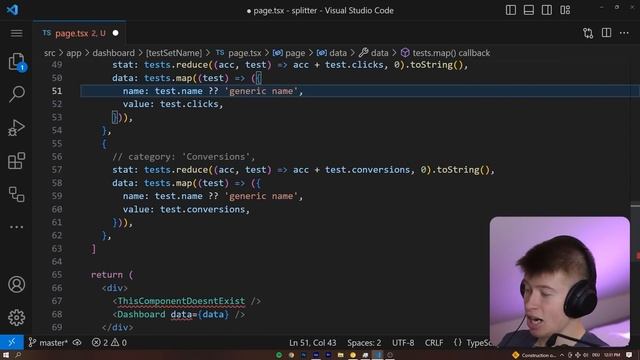This screenshot has height=360, width=640.
Task: Click 'Dashboard' component on line 68
Action: point(141,314)
